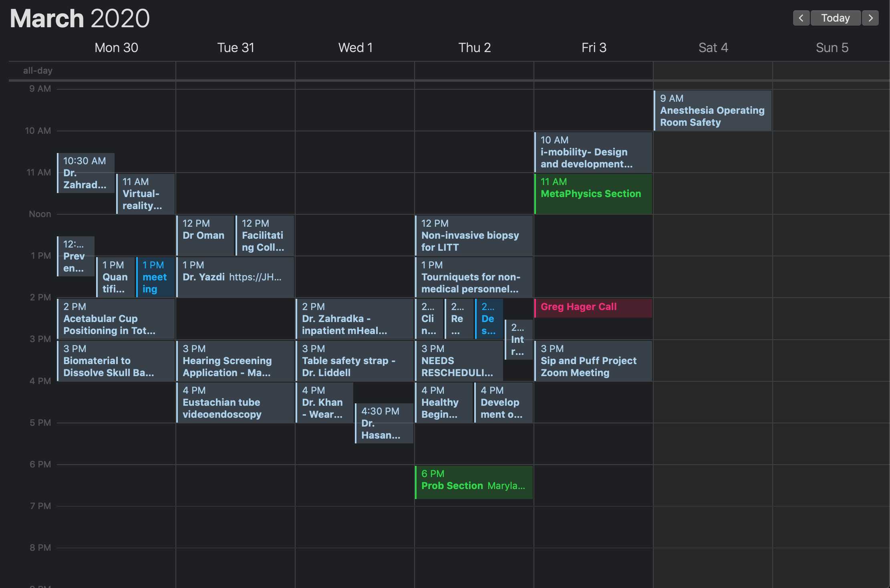890x588 pixels.
Task: Open Prob Section event at 6 PM
Action: pos(474,482)
